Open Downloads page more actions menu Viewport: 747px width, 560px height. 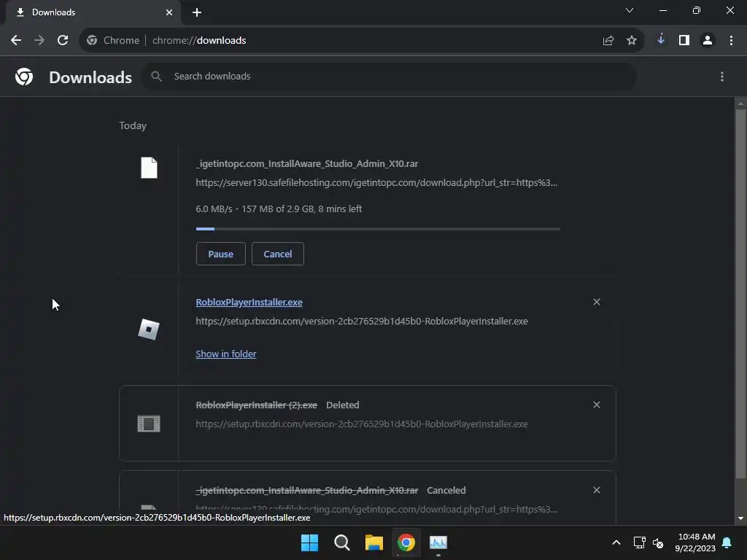click(722, 77)
